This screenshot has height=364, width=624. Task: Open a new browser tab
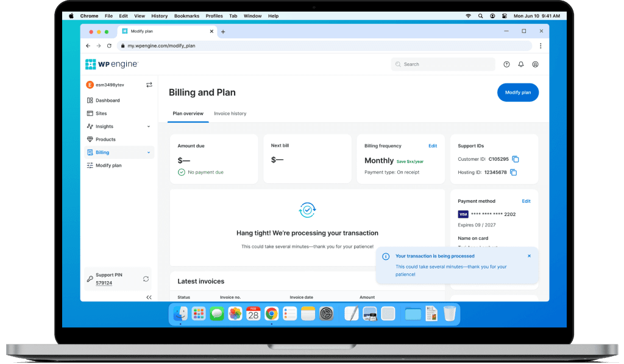223,32
